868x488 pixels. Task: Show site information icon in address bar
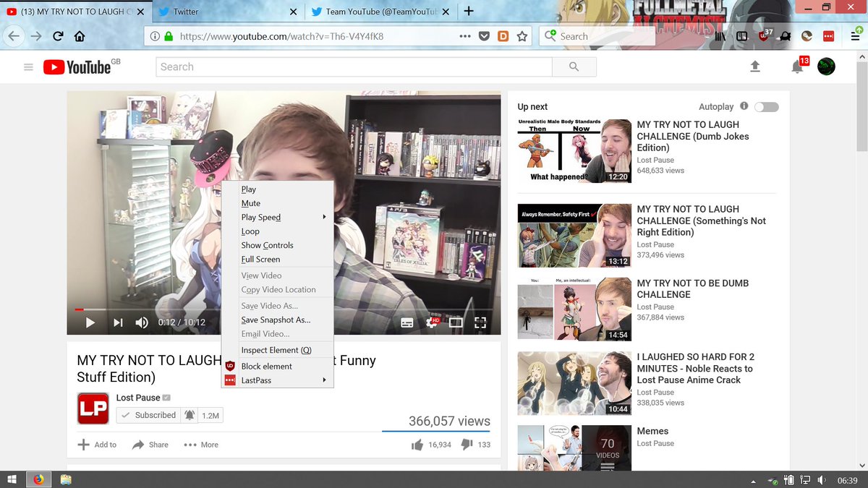click(155, 36)
